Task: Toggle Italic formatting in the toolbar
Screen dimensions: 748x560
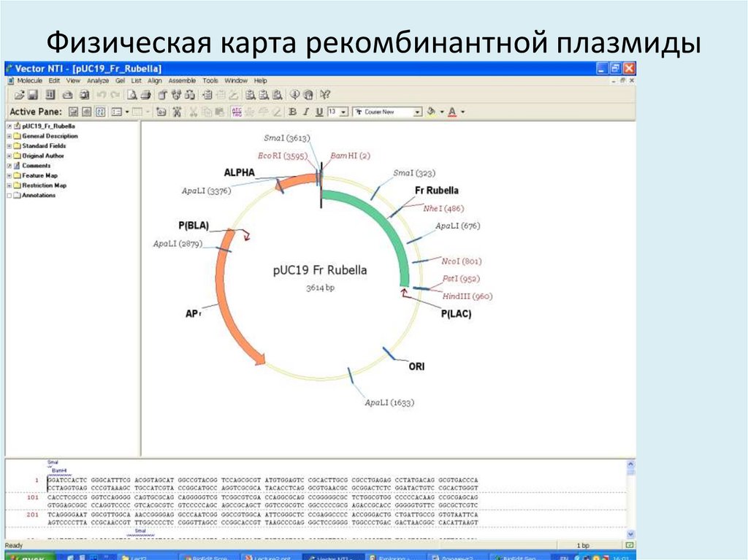Action: pyautogui.click(x=306, y=111)
